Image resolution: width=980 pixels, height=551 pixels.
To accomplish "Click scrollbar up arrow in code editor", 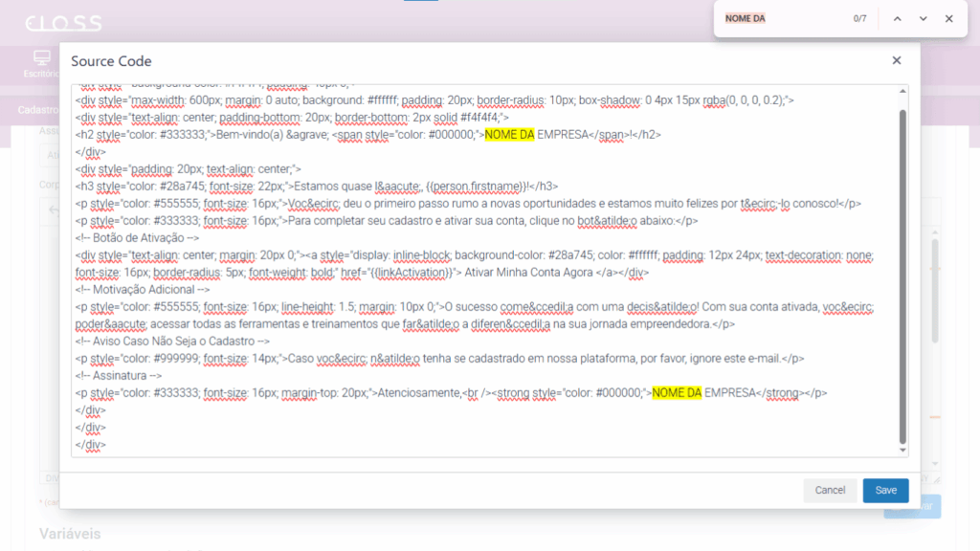I will [902, 91].
